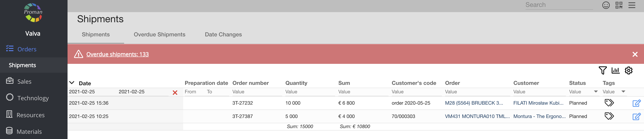The width and height of the screenshot is (644, 139).
Task: Open Technology in the sidebar
Action: point(33,98)
